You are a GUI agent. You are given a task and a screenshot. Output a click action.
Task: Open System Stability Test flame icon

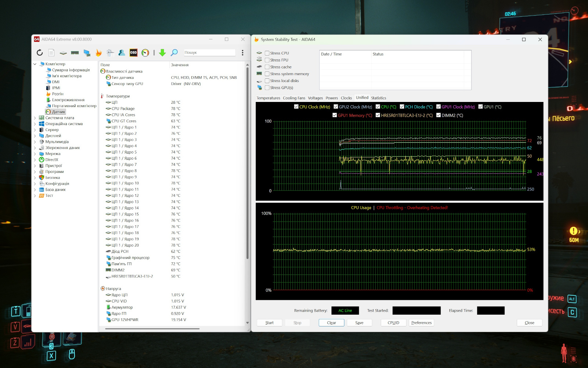[98, 53]
